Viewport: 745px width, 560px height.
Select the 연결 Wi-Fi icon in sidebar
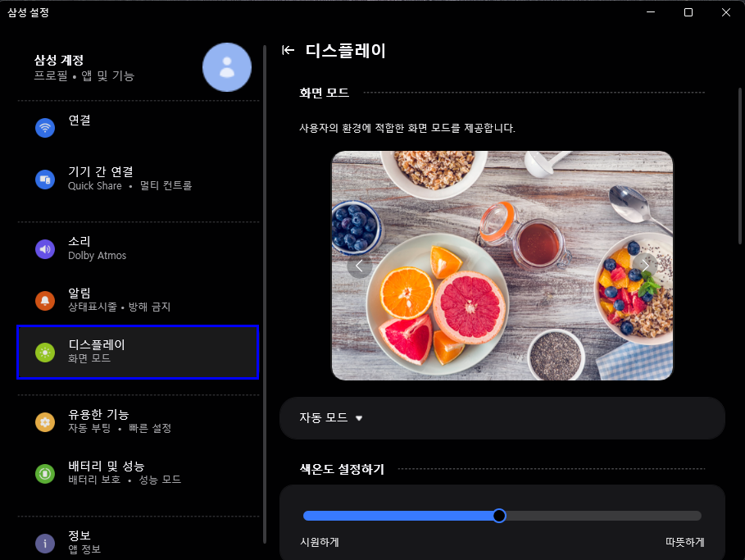pyautogui.click(x=45, y=127)
